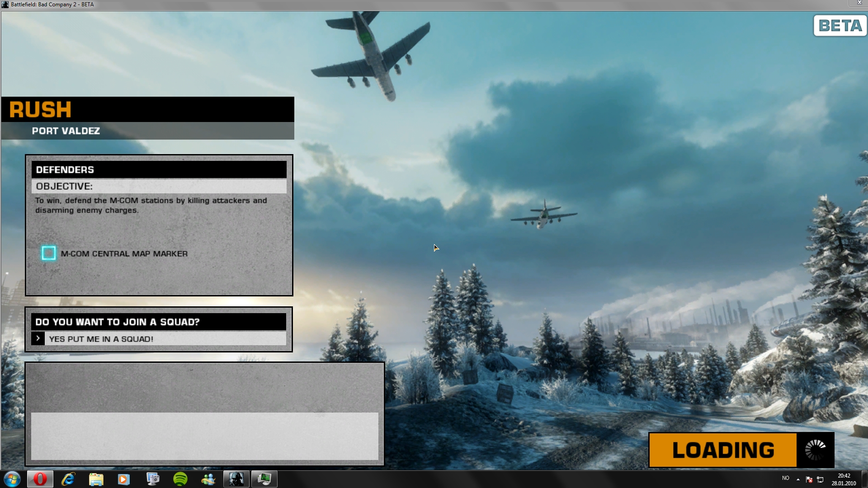Open Windows Explorer folder icon
This screenshot has height=488, width=868.
(96, 479)
